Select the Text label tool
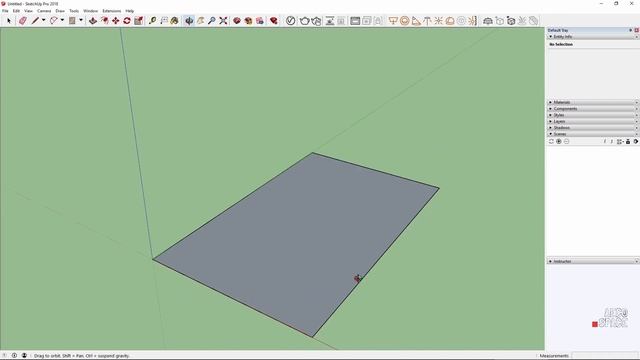 pos(164,20)
